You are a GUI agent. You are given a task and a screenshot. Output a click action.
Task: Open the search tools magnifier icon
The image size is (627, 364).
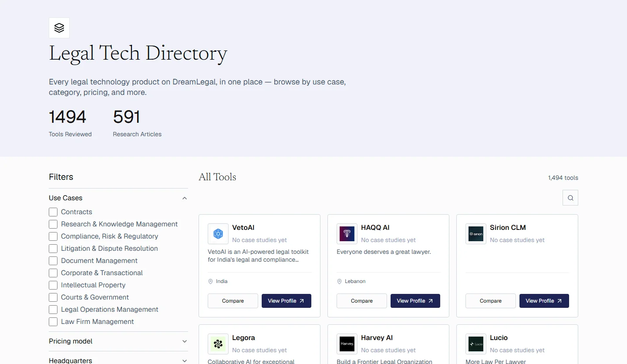point(570,198)
